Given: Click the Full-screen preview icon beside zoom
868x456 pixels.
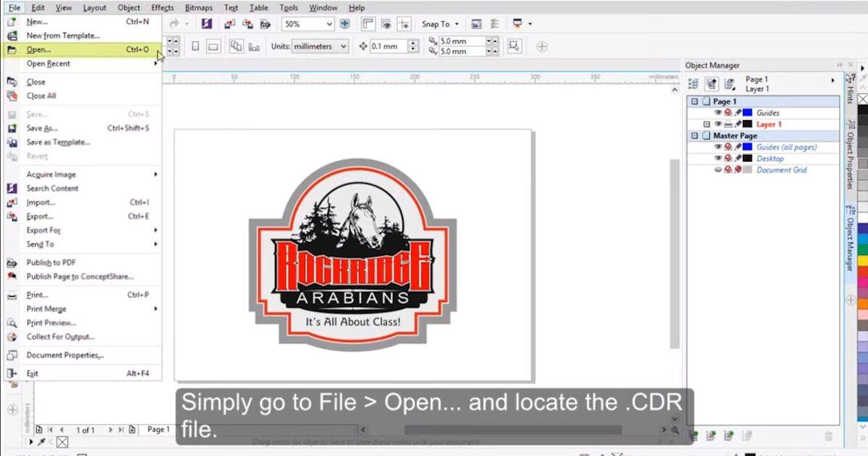Looking at the screenshot, I should pos(345,24).
